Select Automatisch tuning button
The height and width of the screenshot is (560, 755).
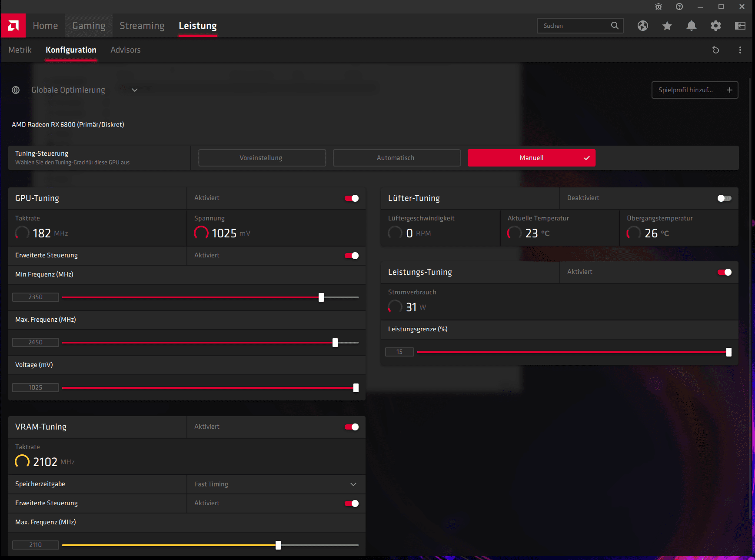(397, 158)
